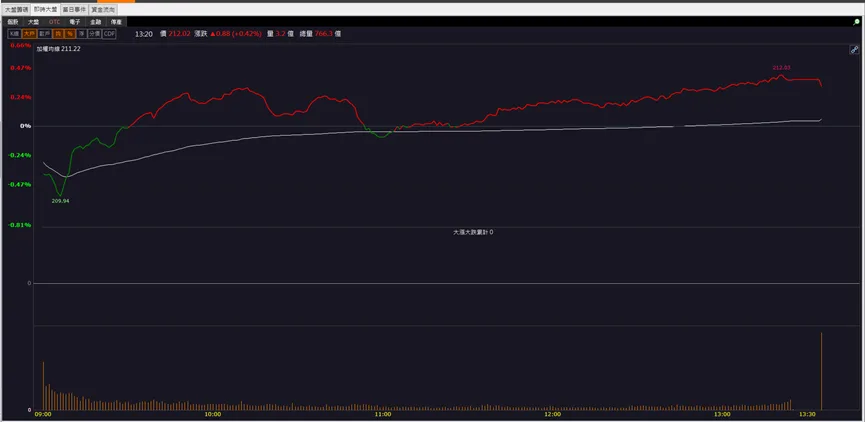The image size is (865, 422).
Task: Click the 13:30 time axis label
Action: click(808, 414)
